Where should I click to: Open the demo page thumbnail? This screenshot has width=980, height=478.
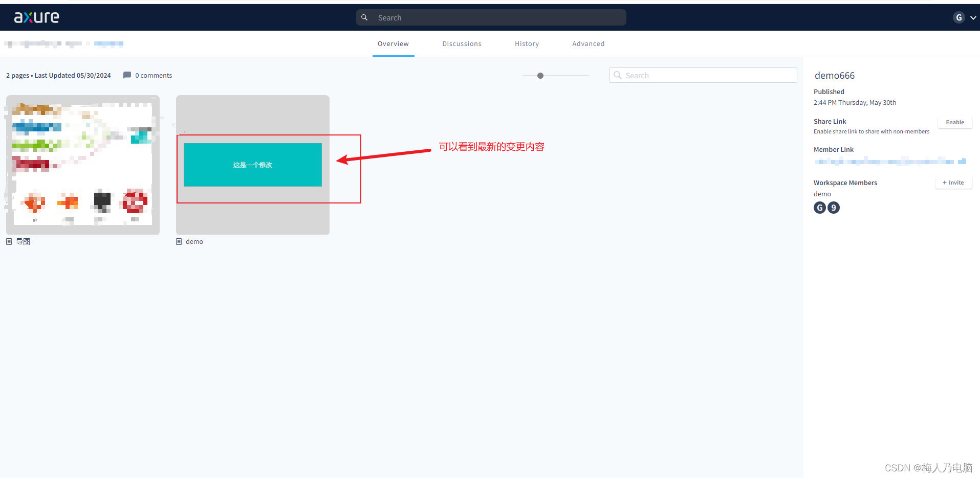[253, 165]
